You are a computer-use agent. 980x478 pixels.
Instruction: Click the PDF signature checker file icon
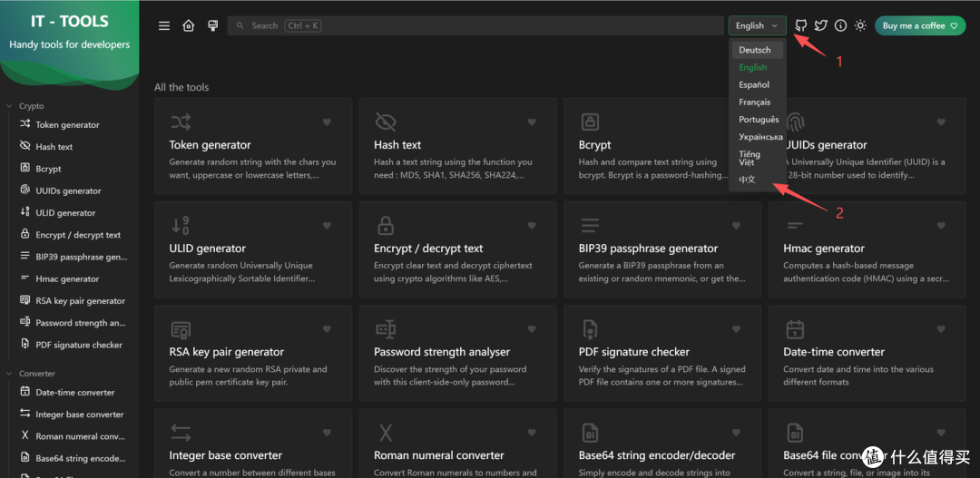coord(590,329)
